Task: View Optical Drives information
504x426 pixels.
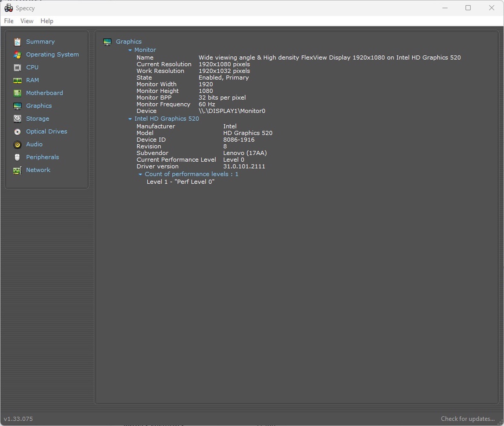Action: (x=47, y=131)
